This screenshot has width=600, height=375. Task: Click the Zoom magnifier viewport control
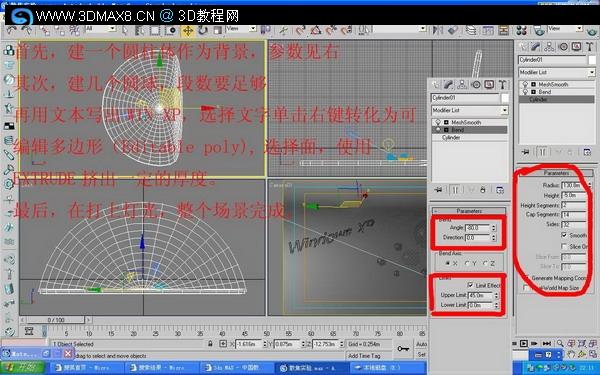[x=560, y=343]
